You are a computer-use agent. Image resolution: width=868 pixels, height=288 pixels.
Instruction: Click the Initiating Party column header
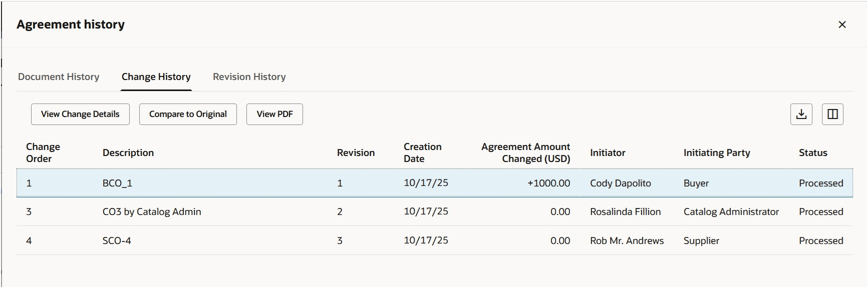[x=716, y=152]
